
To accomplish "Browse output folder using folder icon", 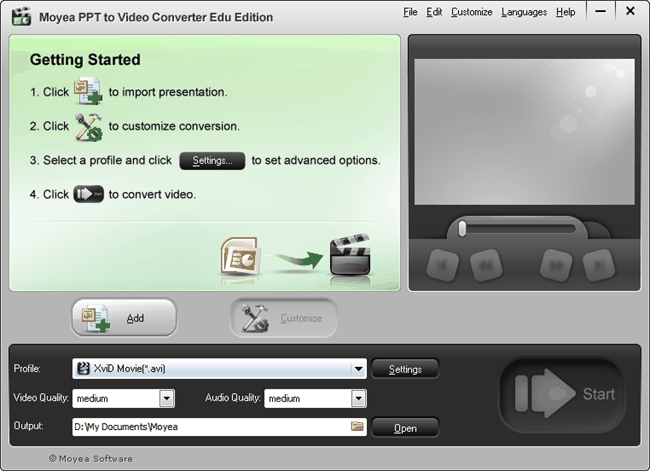I will click(357, 427).
